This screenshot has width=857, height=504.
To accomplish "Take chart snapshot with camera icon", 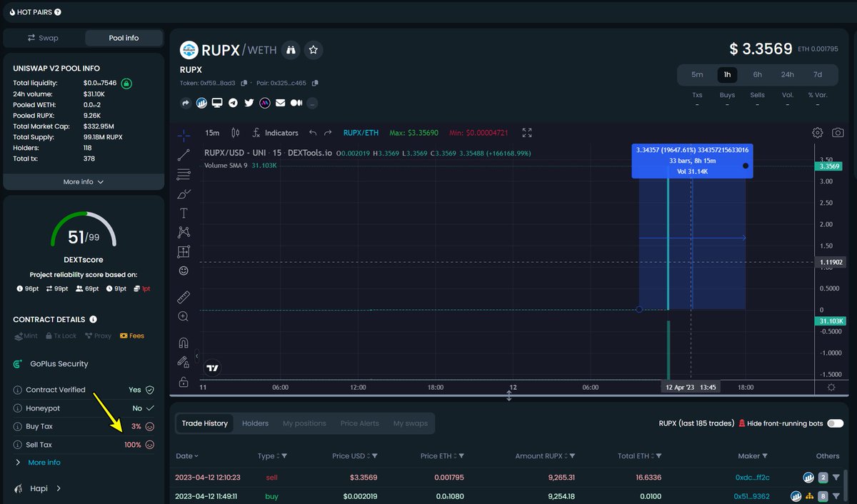I will 838,133.
